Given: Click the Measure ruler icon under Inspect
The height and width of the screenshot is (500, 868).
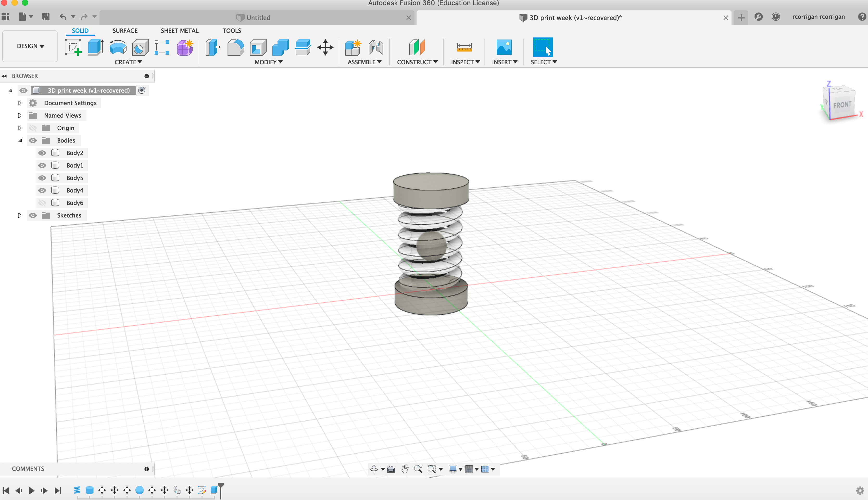Looking at the screenshot, I should click(464, 47).
